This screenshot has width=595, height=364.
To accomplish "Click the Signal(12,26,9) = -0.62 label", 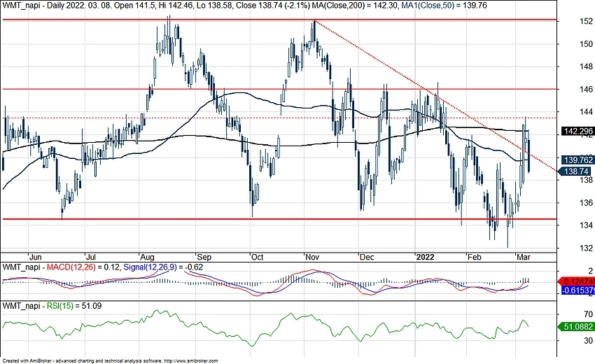I will tap(163, 267).
